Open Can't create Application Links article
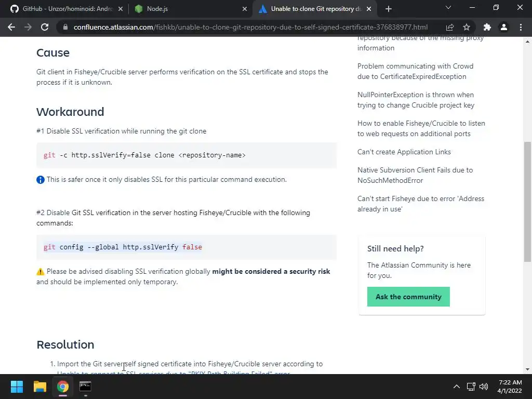 [x=404, y=152]
